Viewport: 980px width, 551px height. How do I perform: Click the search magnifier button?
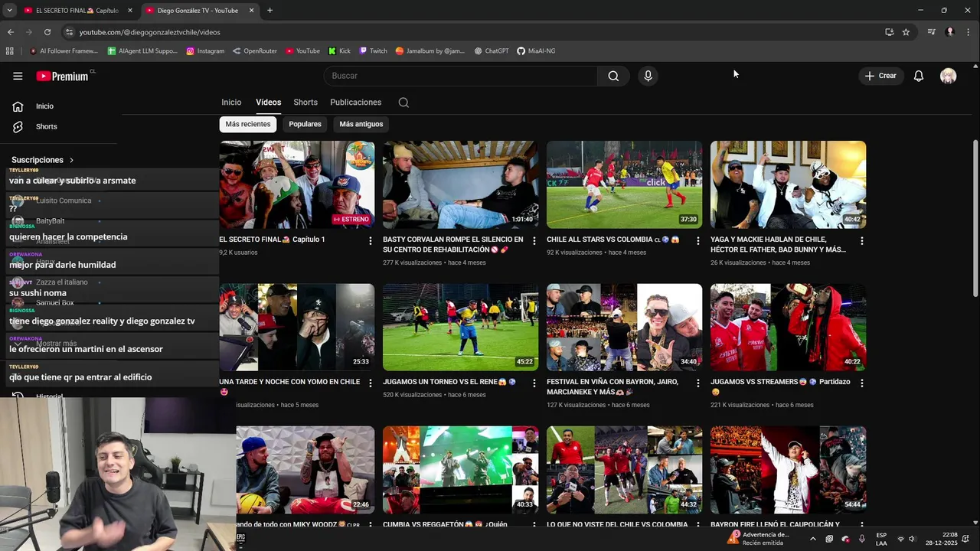613,76
